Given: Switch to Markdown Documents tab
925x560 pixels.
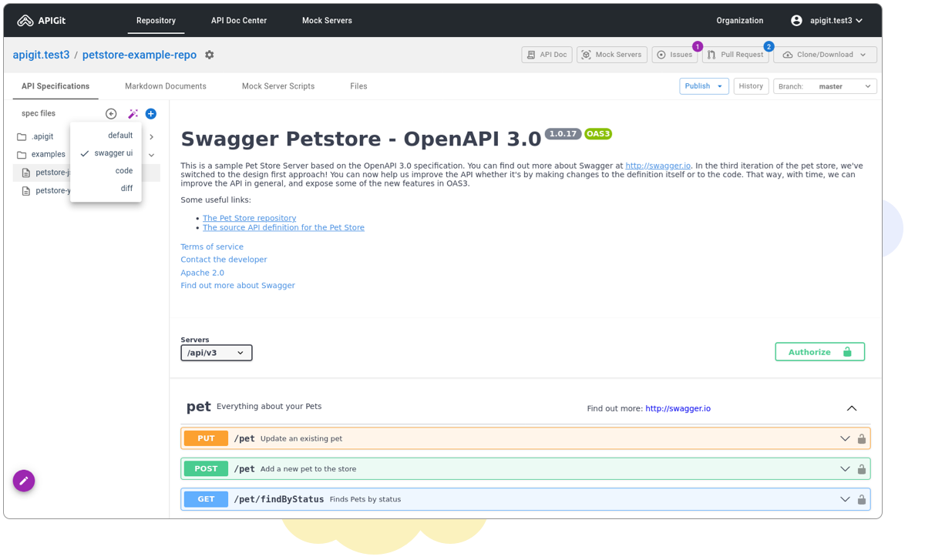Looking at the screenshot, I should click(x=166, y=86).
